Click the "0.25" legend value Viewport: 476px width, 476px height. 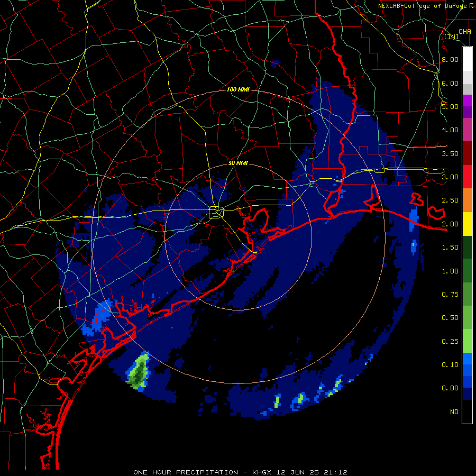[x=450, y=342]
